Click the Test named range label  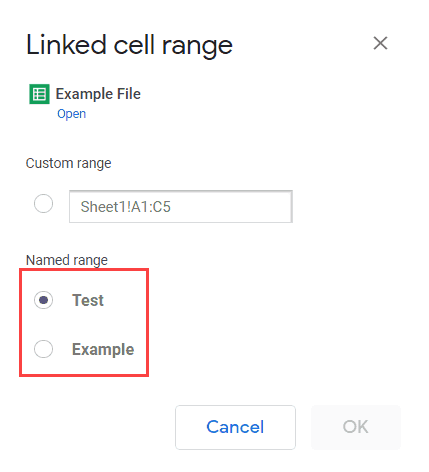(88, 300)
